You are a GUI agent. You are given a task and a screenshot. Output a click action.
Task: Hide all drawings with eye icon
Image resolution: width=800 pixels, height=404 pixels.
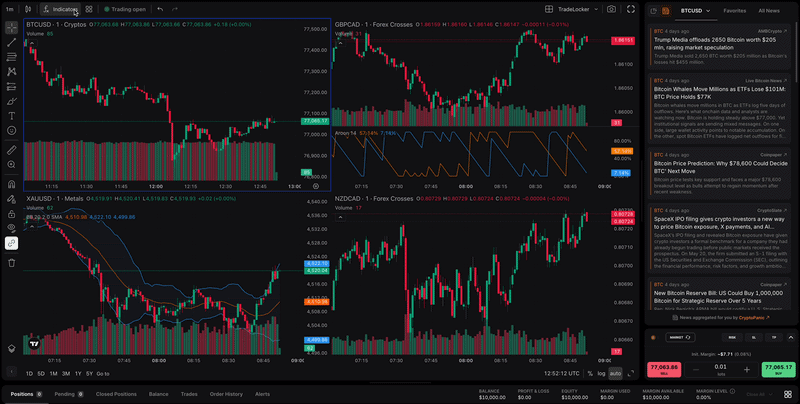pos(12,228)
